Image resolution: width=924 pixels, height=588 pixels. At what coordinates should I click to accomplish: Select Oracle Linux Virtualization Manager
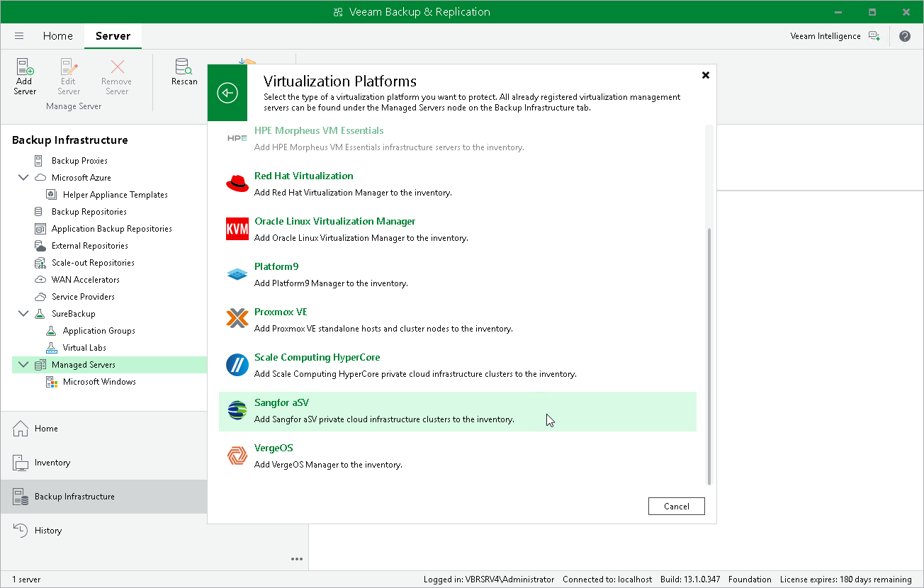click(458, 230)
